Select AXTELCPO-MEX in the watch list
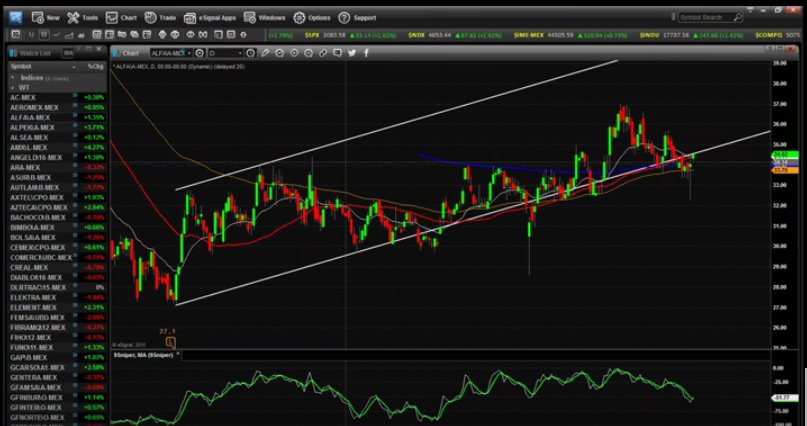This screenshot has height=426, width=807. click(x=58, y=198)
